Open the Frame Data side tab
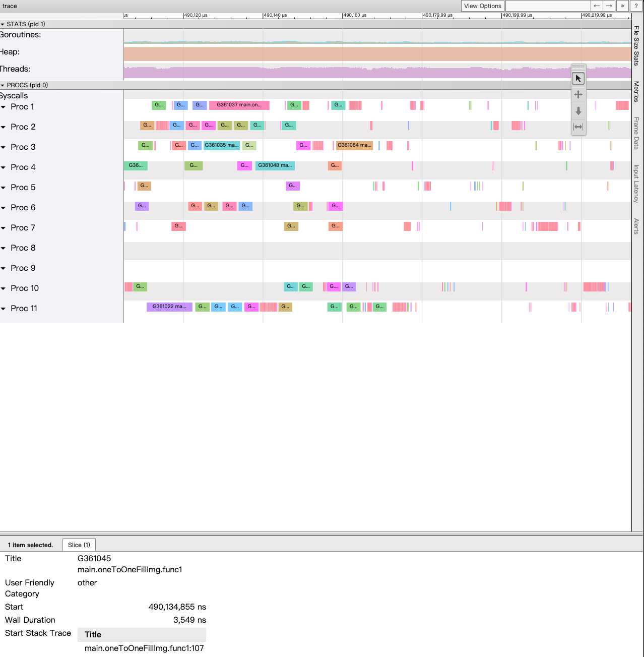The width and height of the screenshot is (644, 657). click(x=636, y=133)
